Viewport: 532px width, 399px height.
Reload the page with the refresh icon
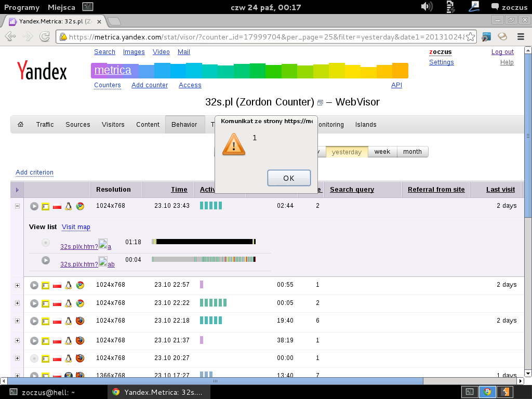[x=45, y=36]
